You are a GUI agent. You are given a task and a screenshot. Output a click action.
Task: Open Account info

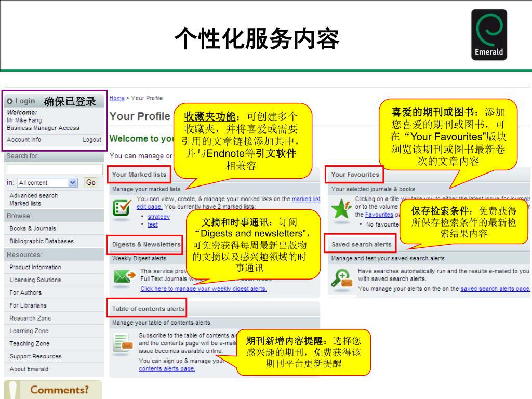tap(24, 139)
